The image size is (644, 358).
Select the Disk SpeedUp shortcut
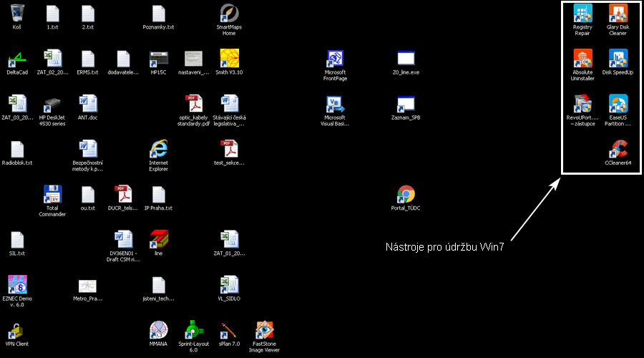(x=618, y=59)
